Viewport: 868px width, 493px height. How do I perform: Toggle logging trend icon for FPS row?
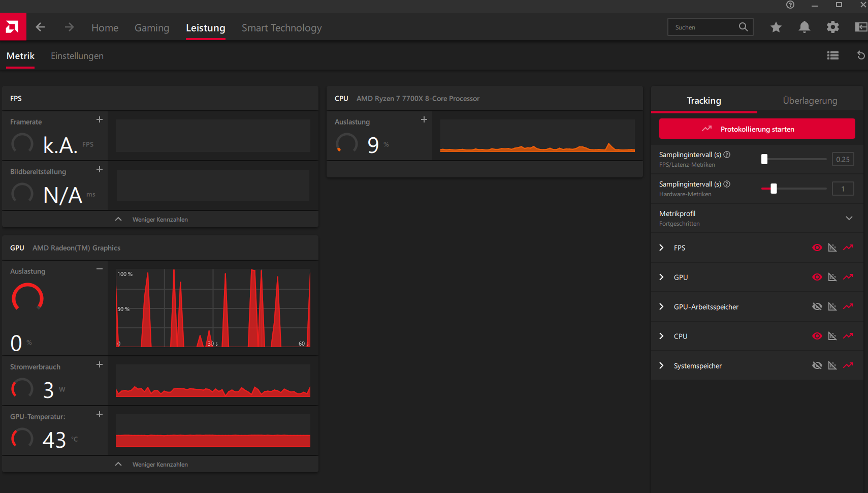click(x=848, y=248)
